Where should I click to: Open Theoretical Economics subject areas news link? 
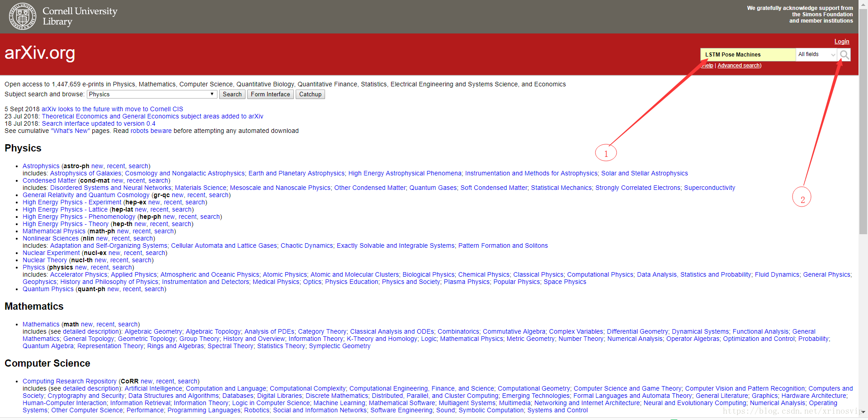(x=152, y=116)
